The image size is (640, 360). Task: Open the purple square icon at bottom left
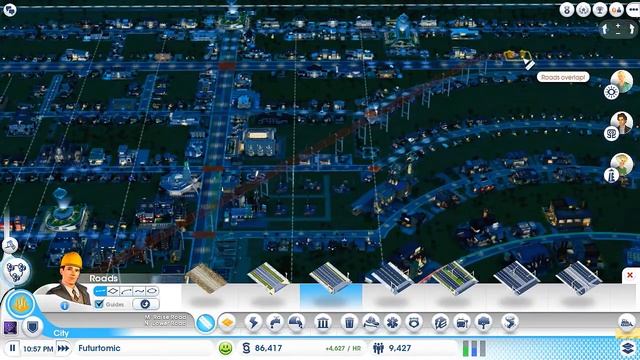point(10,327)
